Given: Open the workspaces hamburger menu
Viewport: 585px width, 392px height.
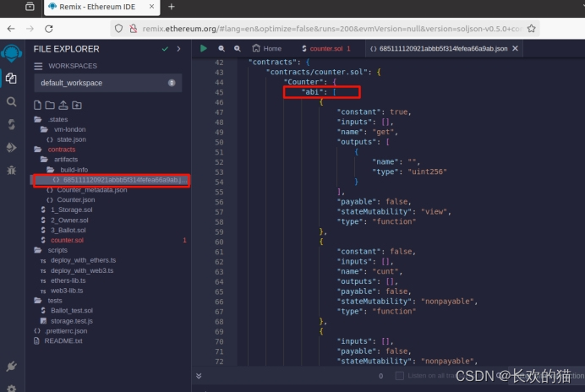Looking at the screenshot, I should click(x=38, y=66).
